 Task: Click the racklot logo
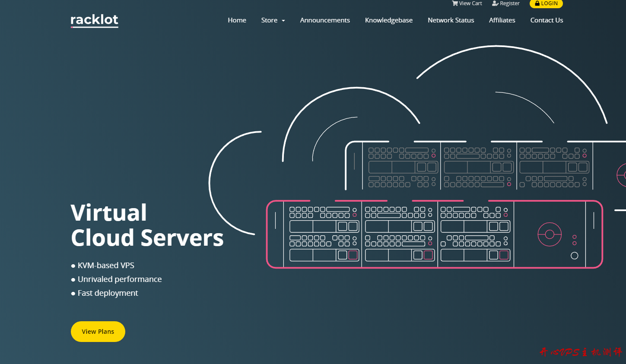[x=94, y=20]
